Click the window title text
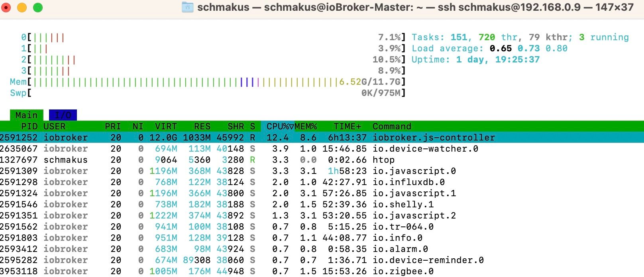Viewport: 644px width, 277px height. [x=415, y=7]
